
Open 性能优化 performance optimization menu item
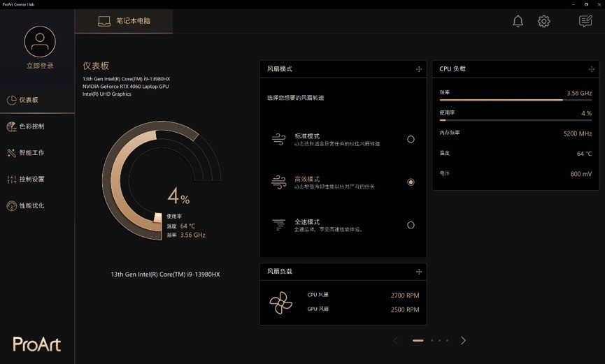pyautogui.click(x=38, y=205)
